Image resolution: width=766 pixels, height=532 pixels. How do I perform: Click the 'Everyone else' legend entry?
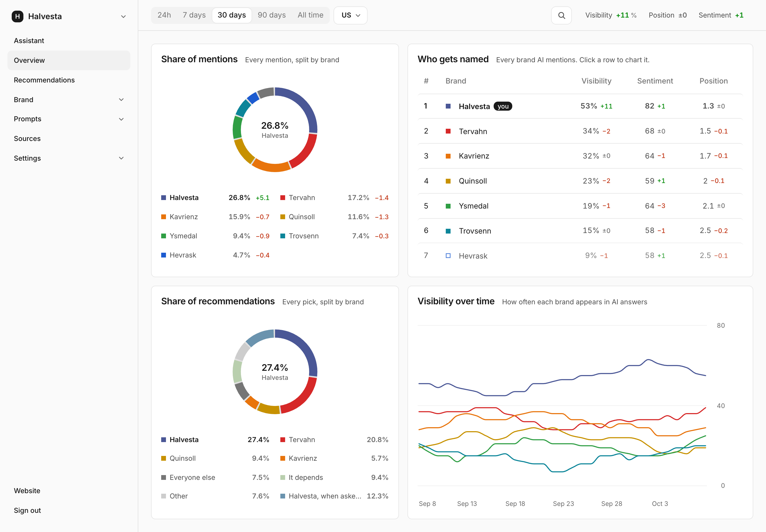[215, 477]
